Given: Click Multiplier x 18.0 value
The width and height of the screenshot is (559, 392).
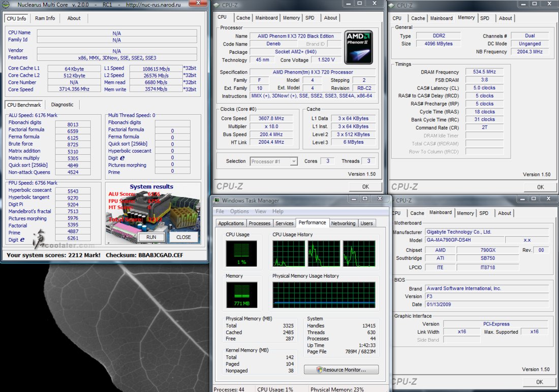Looking at the screenshot, I should [271, 126].
